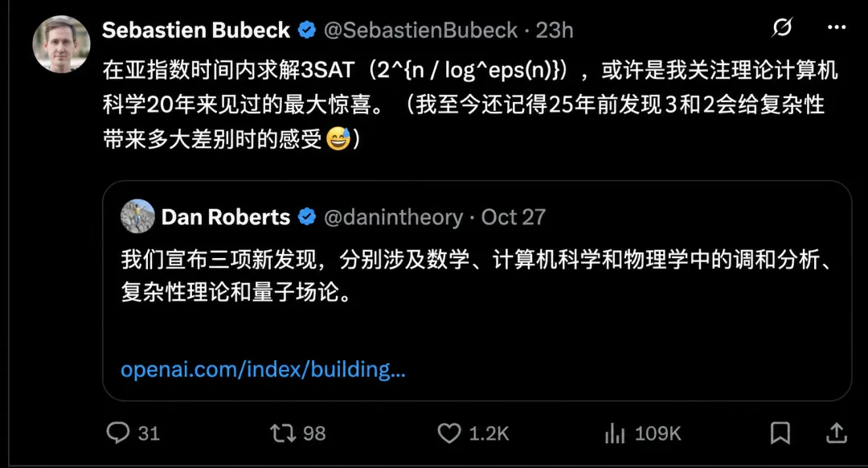Image resolution: width=868 pixels, height=468 pixels.
Task: Open the quoted tweet text about 三项新发现
Action: [476, 275]
